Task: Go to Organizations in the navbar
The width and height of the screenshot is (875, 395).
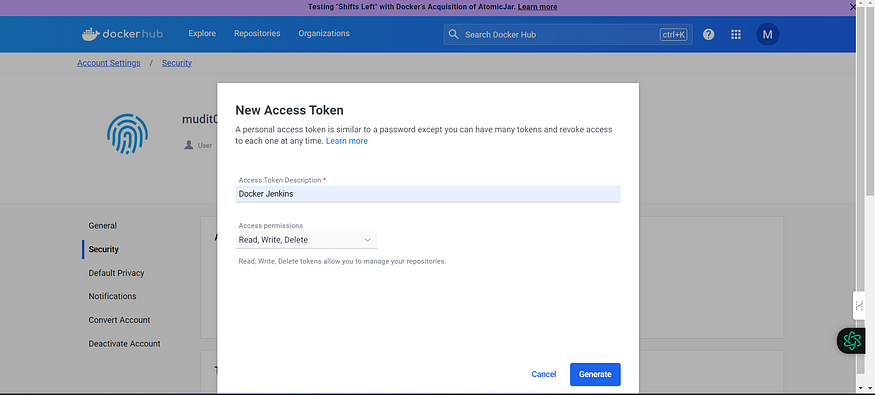Action: pyautogui.click(x=324, y=33)
